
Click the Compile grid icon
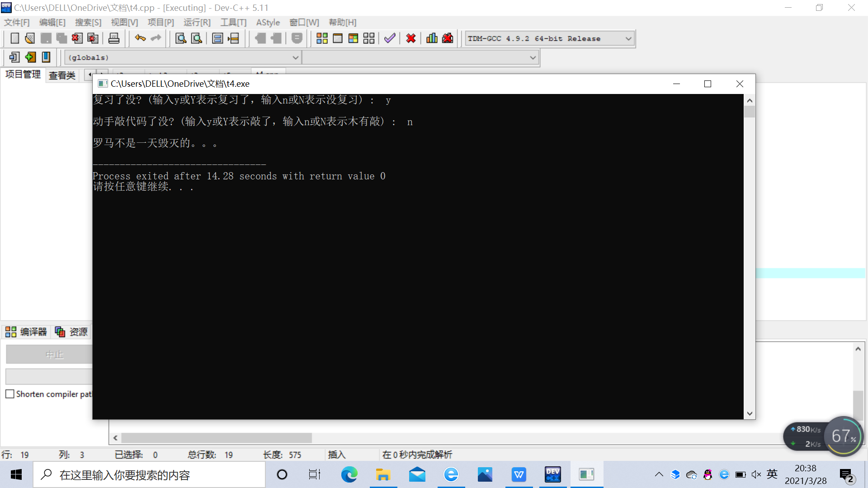(322, 38)
